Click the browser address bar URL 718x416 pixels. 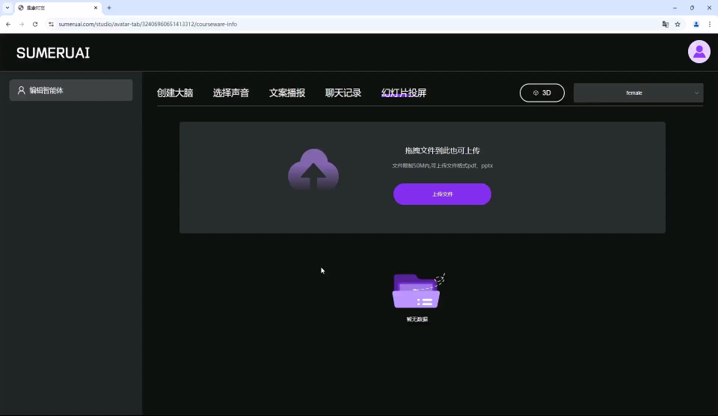pyautogui.click(x=148, y=24)
